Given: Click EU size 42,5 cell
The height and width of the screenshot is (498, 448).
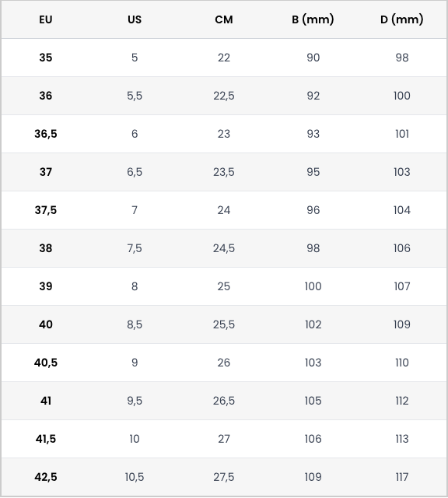Looking at the screenshot, I should click(x=46, y=477).
